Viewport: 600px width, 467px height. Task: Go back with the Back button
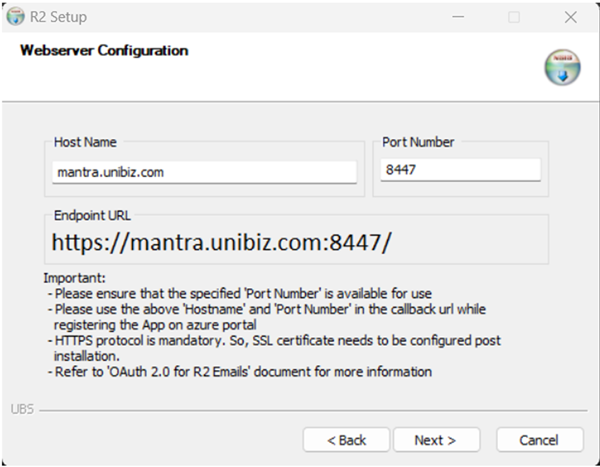pos(347,440)
